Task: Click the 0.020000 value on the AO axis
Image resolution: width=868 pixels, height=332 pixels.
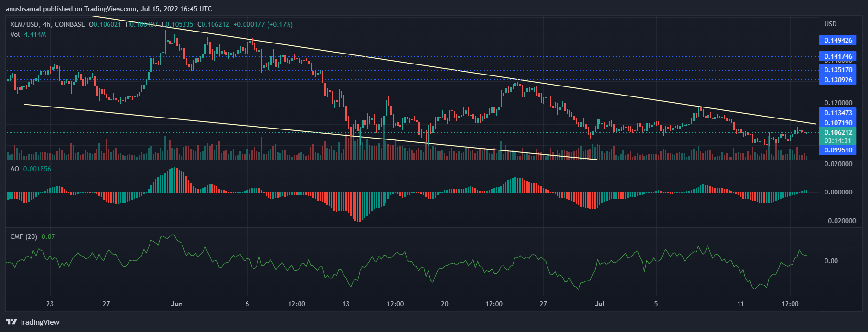Action: (838, 164)
